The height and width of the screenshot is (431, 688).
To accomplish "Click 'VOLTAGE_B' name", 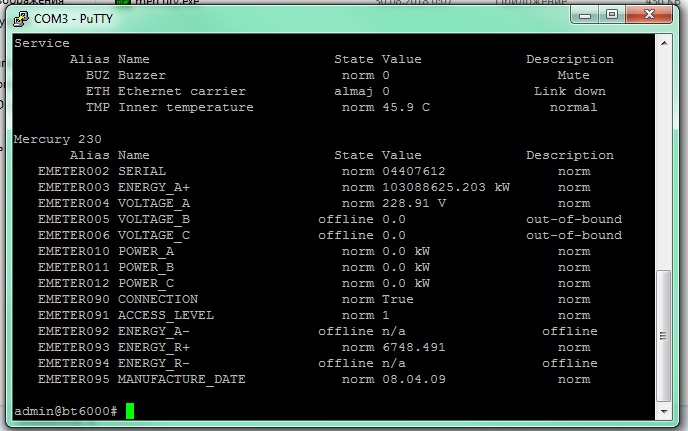I will [x=154, y=219].
